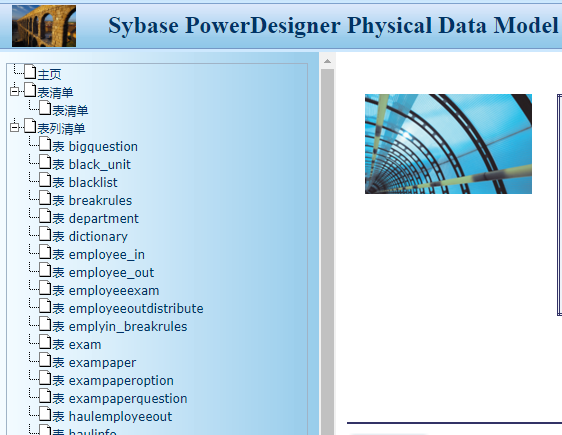Click the page icon beside department
The height and width of the screenshot is (435, 562).
click(45, 216)
